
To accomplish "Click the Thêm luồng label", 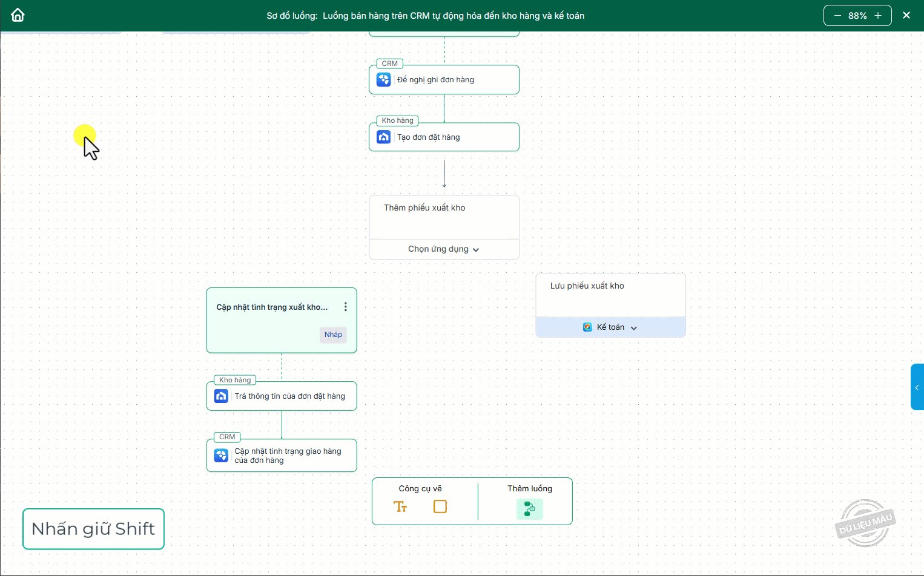I will (x=530, y=489).
